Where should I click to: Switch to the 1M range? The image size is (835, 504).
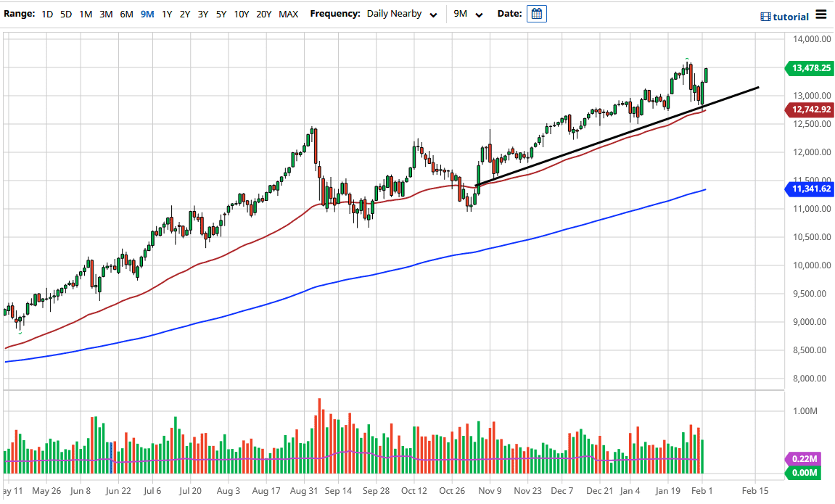tap(84, 13)
